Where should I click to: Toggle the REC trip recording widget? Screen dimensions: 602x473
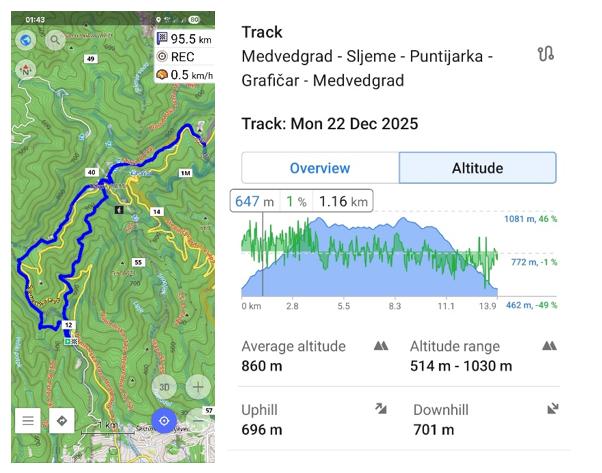point(183,57)
